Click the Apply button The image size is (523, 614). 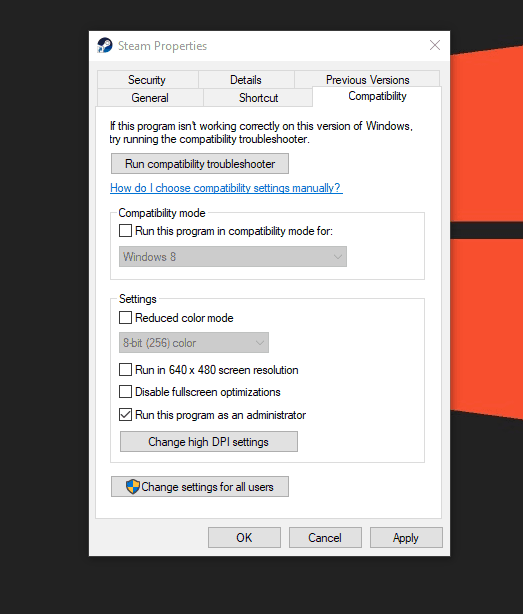[x=406, y=538]
